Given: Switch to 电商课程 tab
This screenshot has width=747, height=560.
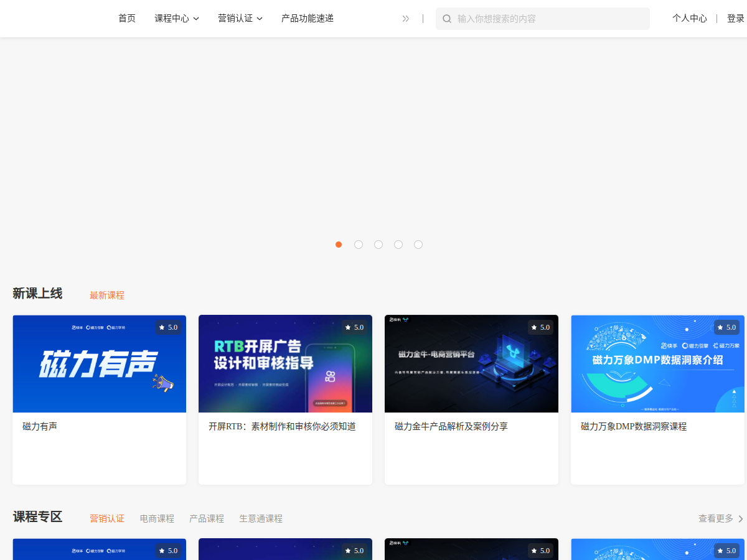Looking at the screenshot, I should click(157, 518).
